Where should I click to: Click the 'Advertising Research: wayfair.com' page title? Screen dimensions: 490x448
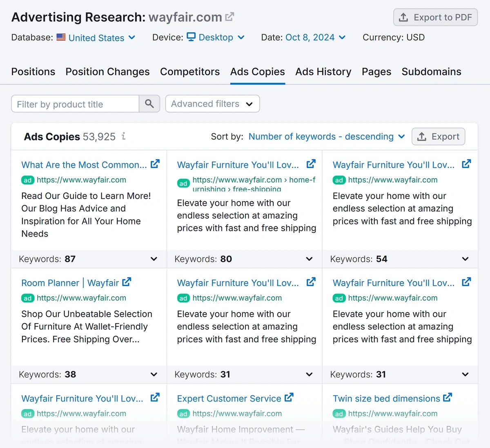click(x=117, y=17)
